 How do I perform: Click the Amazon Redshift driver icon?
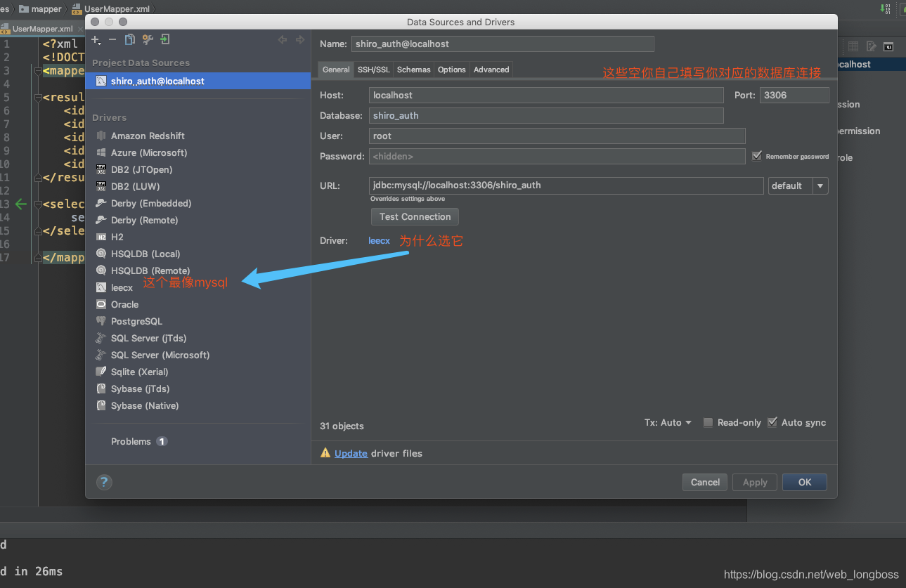101,136
